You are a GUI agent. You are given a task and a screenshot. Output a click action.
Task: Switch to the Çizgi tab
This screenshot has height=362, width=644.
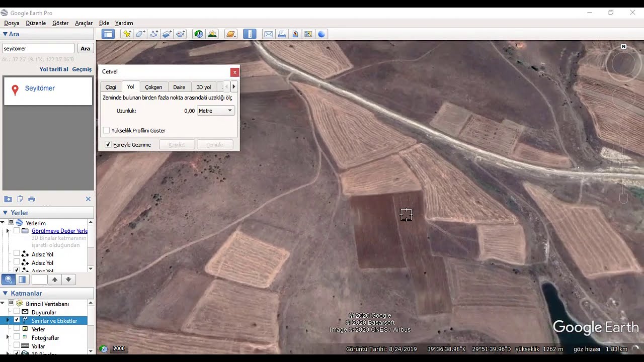(x=111, y=87)
